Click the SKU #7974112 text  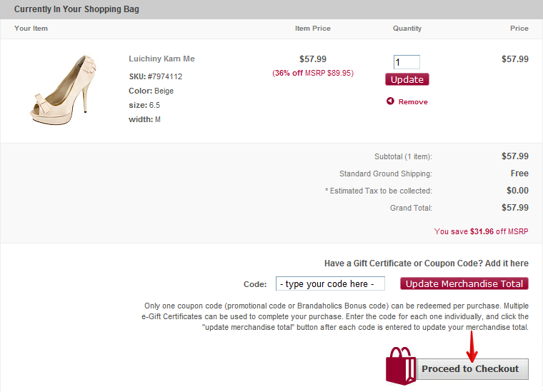[155, 76]
